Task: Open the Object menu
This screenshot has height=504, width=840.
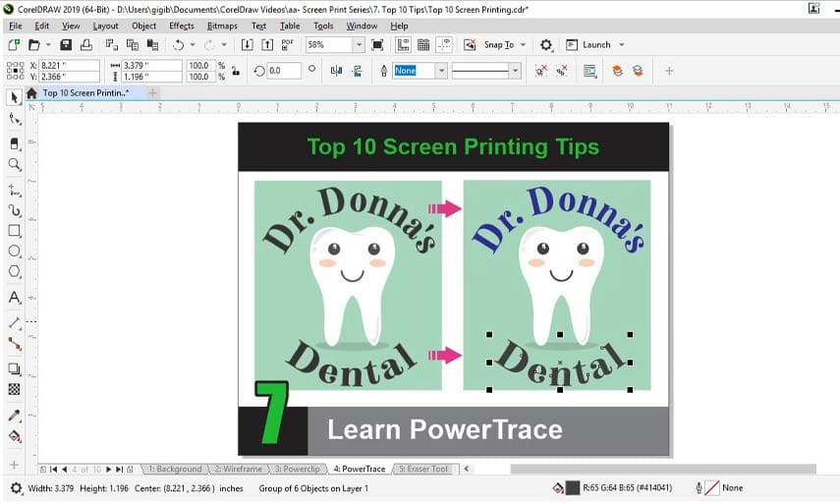Action: pos(143,26)
